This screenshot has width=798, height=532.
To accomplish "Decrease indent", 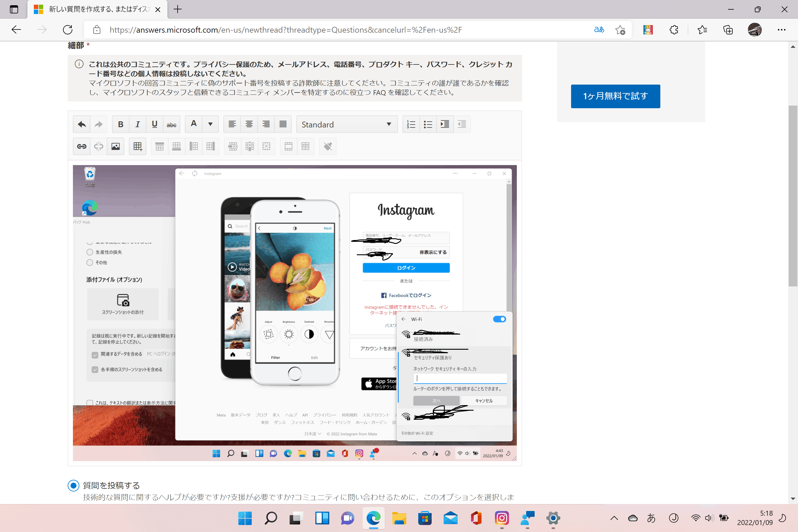I will click(462, 125).
